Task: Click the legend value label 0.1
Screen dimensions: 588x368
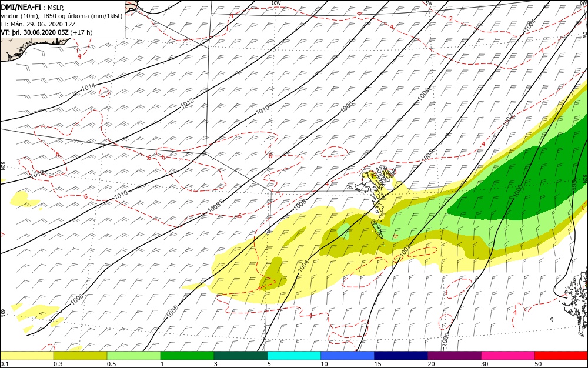Action: point(5,364)
